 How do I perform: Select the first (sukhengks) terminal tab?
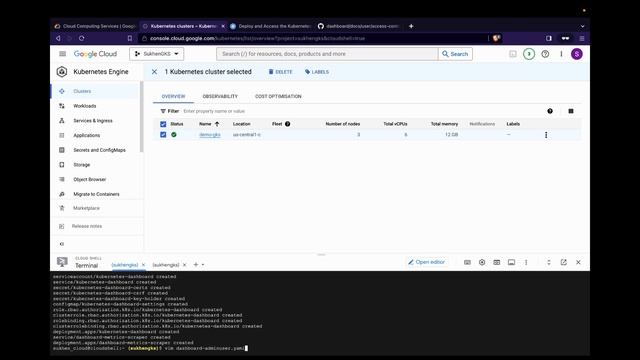point(124,265)
